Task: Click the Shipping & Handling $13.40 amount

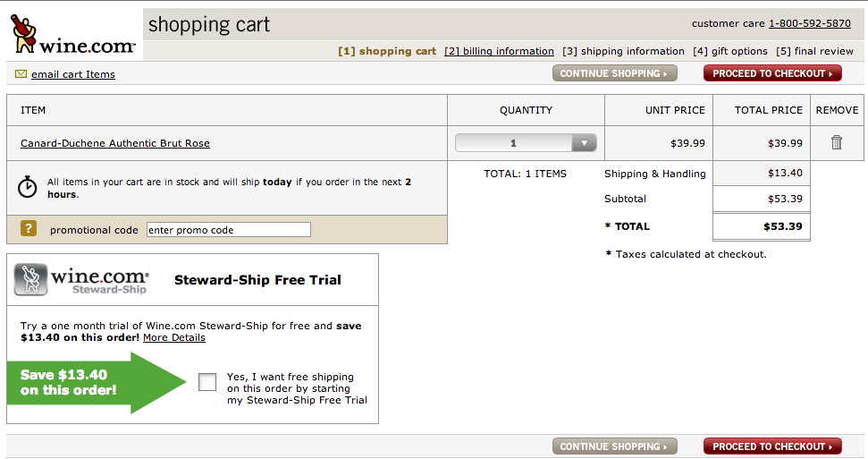Action: click(785, 173)
